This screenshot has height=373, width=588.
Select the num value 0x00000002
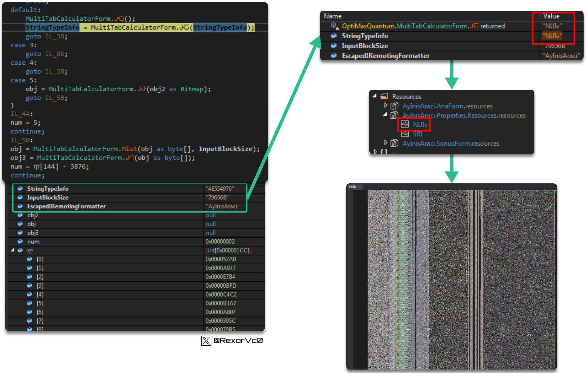[220, 241]
